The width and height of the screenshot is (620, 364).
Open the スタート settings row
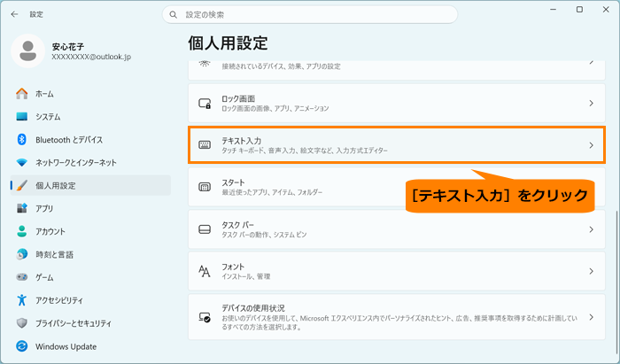click(397, 187)
